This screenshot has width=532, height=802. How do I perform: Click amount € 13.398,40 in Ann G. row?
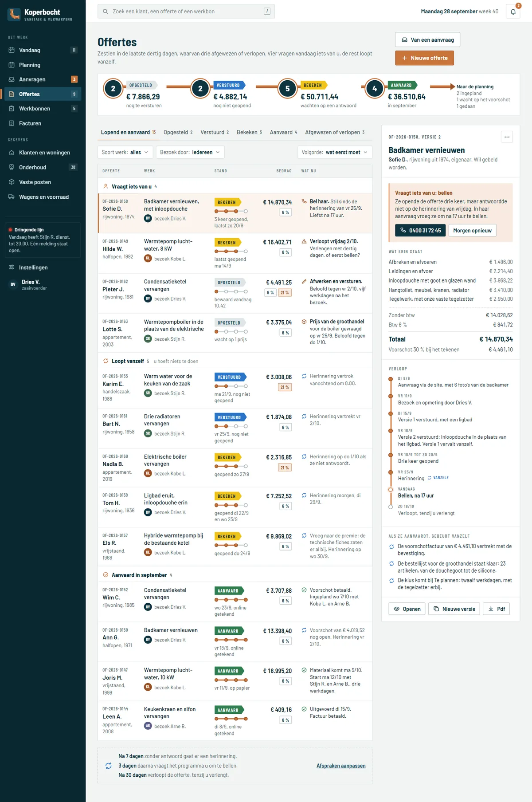277,631
